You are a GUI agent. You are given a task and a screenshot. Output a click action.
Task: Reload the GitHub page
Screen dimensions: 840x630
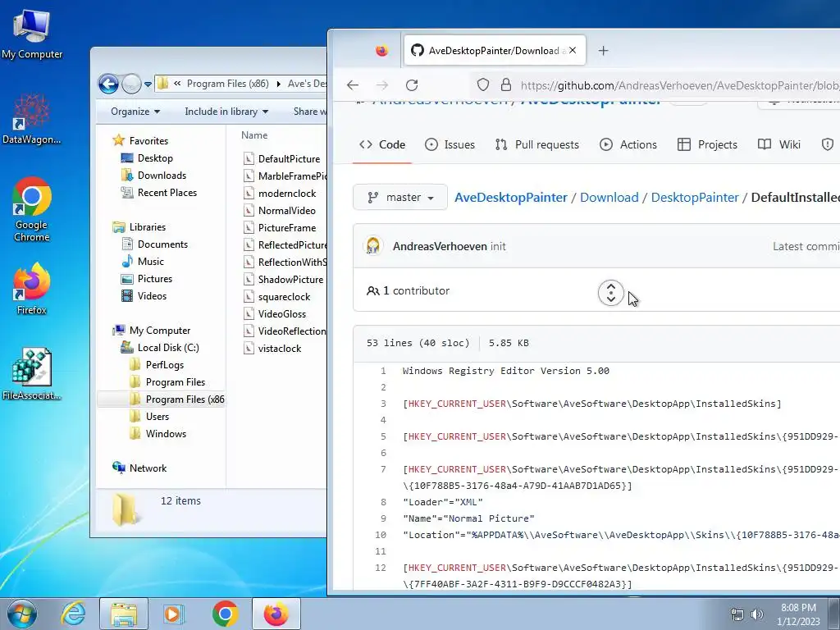point(412,85)
